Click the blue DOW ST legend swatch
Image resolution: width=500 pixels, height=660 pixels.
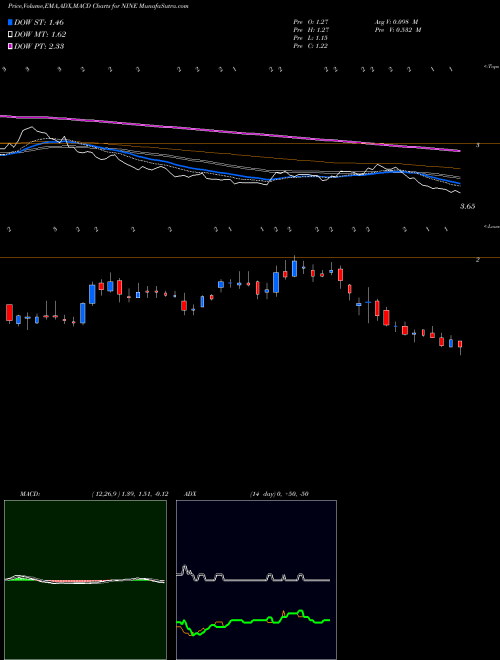coord(10,22)
